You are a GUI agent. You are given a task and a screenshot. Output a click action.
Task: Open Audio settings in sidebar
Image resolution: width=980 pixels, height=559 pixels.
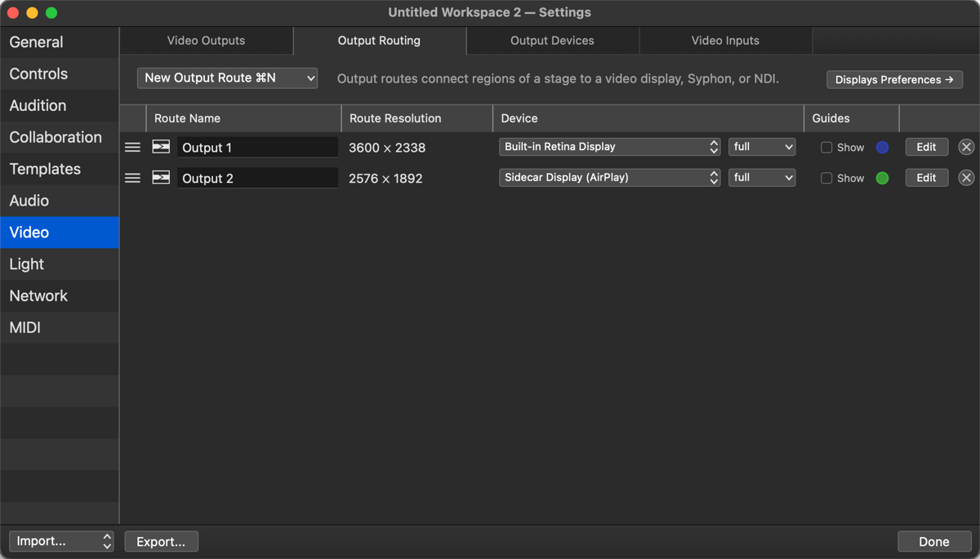(60, 201)
